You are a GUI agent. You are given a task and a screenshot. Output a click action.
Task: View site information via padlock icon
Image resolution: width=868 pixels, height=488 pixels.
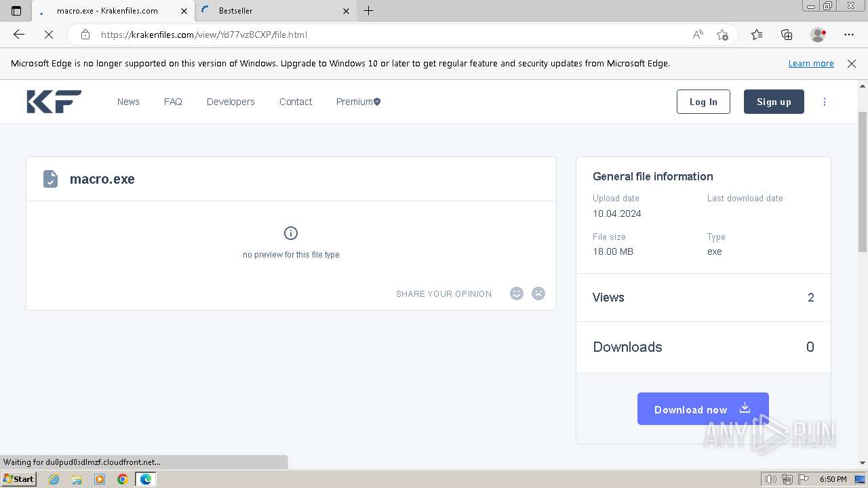pos(85,35)
